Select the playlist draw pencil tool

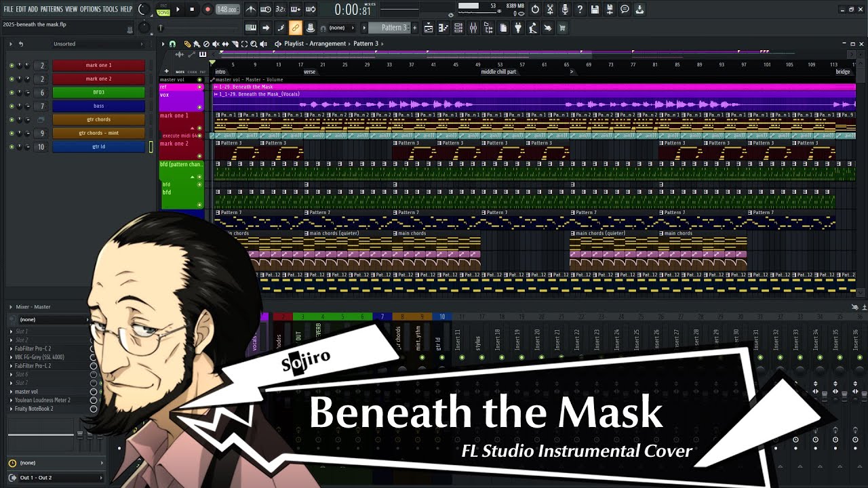187,43
